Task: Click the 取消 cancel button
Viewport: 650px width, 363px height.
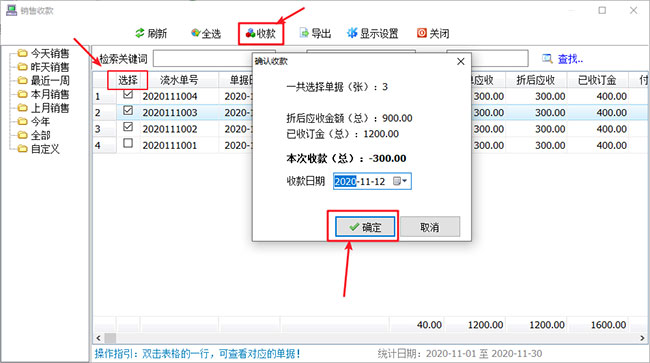Action: pyautogui.click(x=430, y=227)
